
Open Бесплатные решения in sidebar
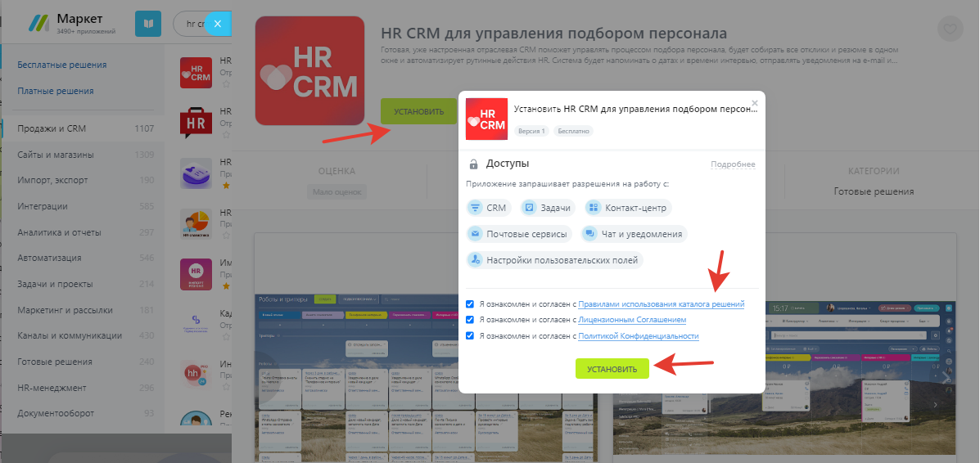[62, 65]
